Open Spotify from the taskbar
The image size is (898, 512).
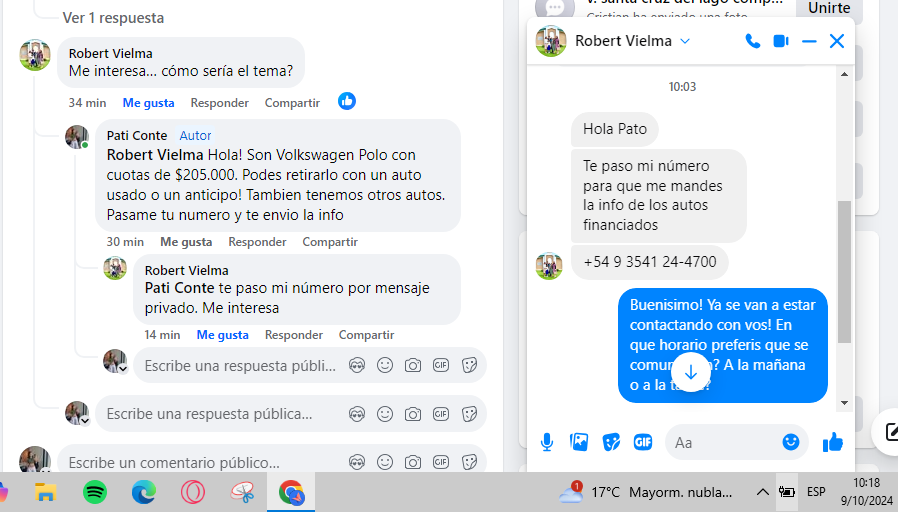[95, 492]
